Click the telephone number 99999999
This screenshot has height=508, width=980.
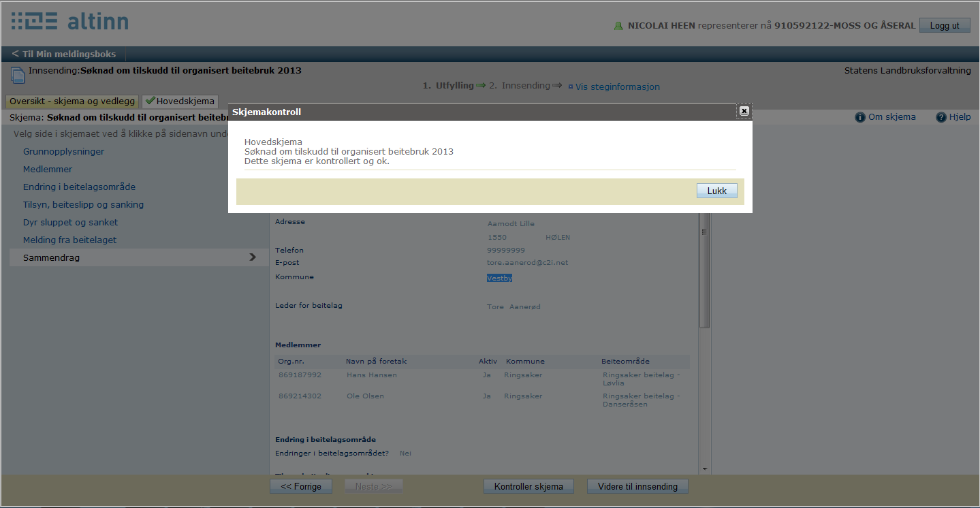[506, 250]
